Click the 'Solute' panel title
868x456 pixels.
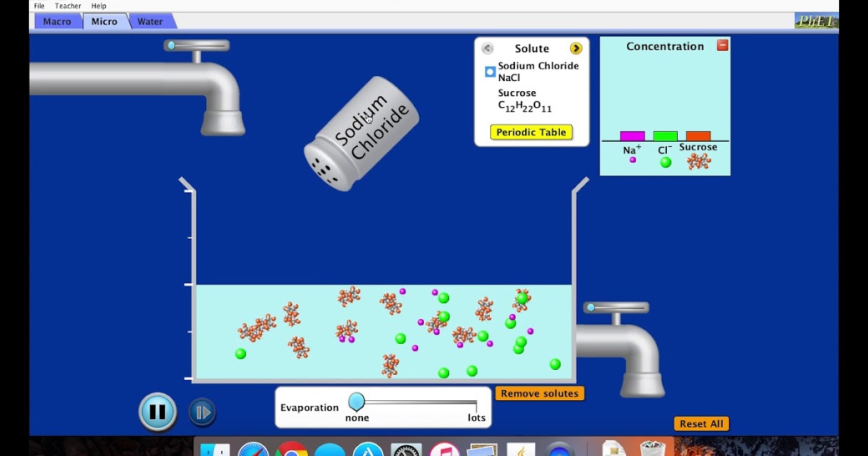tap(532, 48)
